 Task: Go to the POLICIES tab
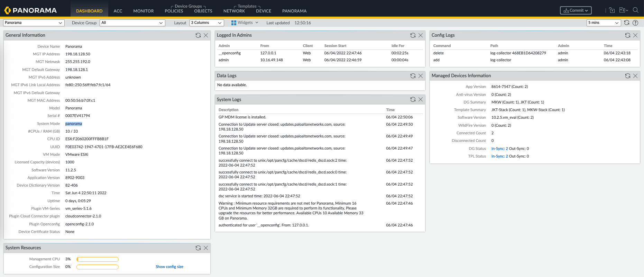tap(174, 11)
